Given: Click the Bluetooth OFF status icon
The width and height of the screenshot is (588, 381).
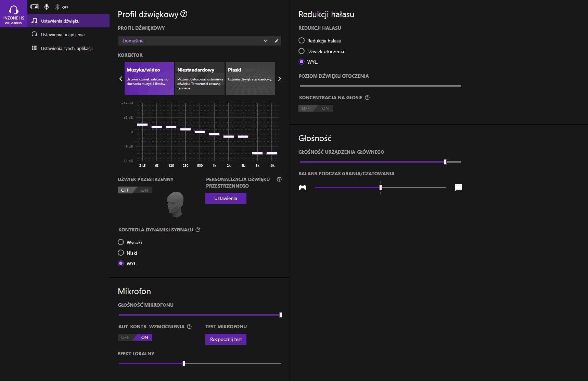Looking at the screenshot, I should (57, 7).
